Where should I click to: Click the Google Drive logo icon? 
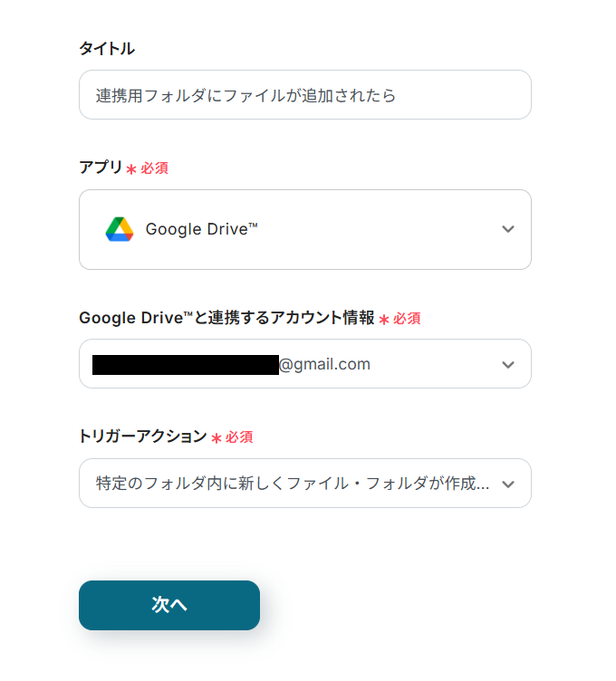tap(119, 230)
